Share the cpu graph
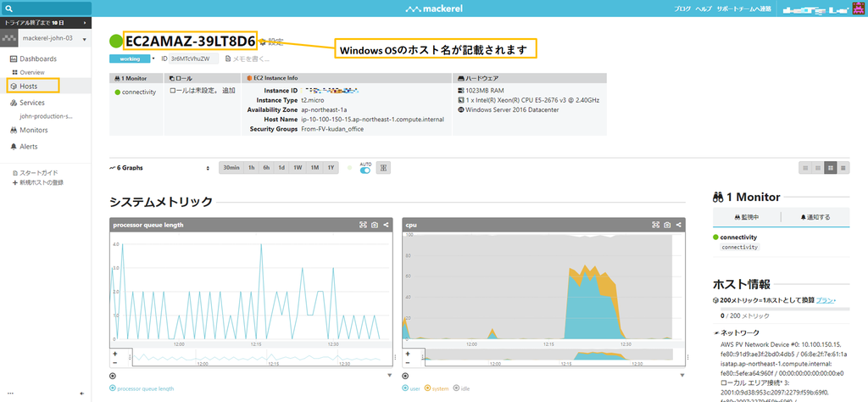The image size is (868, 402). point(679,225)
